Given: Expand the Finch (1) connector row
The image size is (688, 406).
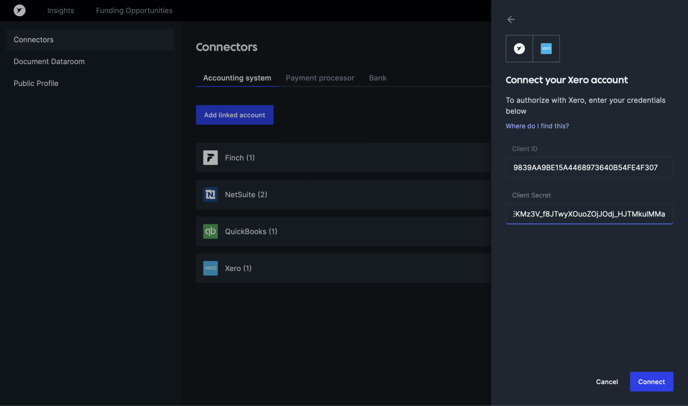Looking at the screenshot, I should click(x=343, y=158).
